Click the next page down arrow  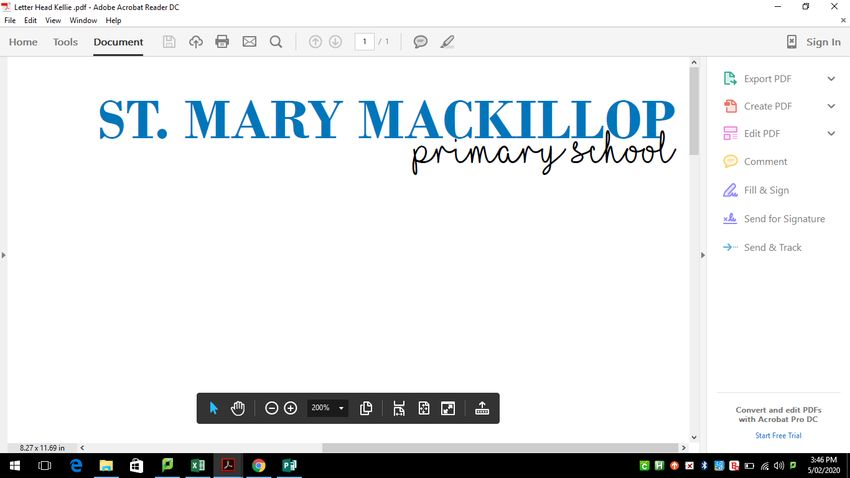click(336, 42)
